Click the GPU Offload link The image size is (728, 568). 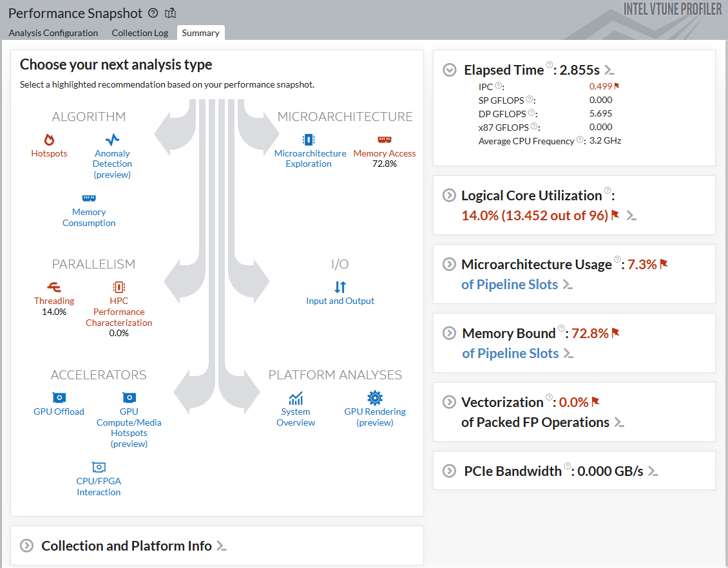[59, 412]
